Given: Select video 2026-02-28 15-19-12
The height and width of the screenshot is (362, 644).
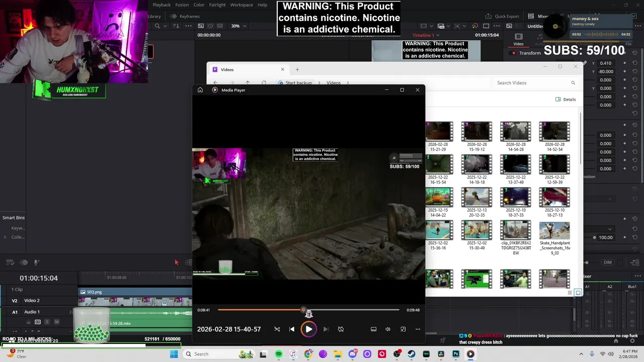Looking at the screenshot, I should [476, 137].
